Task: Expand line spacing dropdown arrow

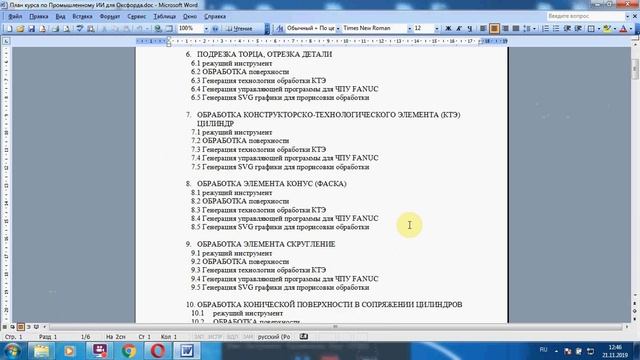Action: tap(534, 29)
